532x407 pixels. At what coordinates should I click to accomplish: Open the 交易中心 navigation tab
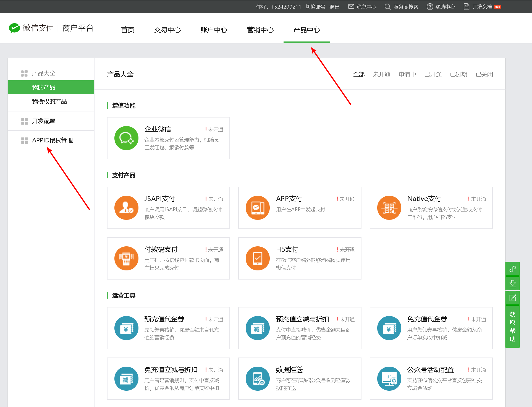click(167, 30)
